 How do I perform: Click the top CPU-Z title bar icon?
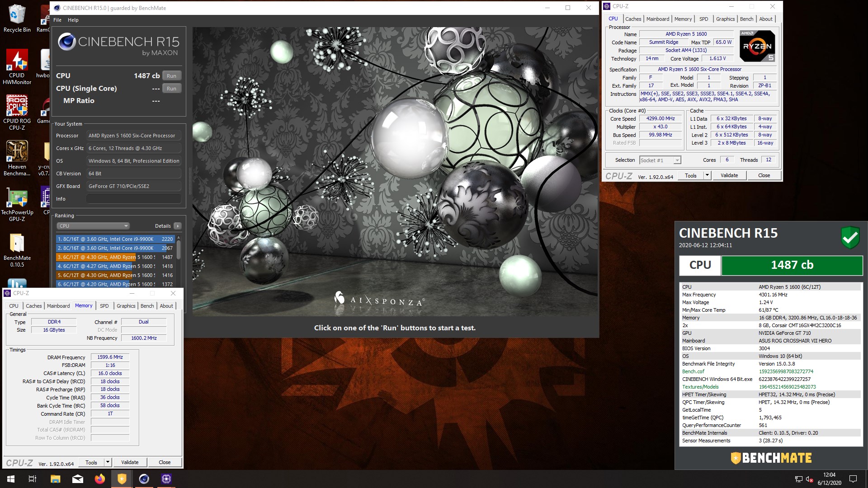coord(607,6)
